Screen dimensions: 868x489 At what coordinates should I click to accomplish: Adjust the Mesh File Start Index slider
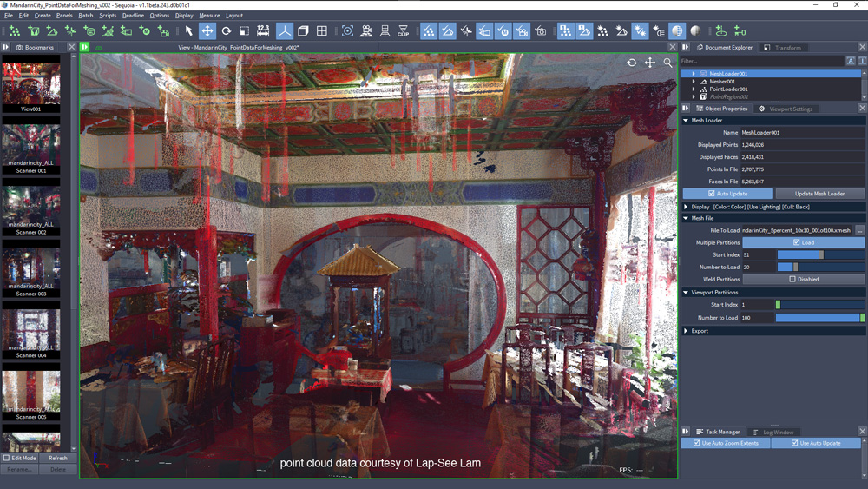[x=821, y=254]
